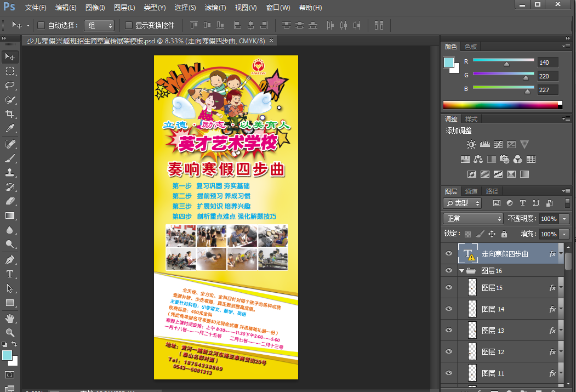Open the 不透明度 opacity dropdown arrow
Viewport: 576px width, 392px height.
565,218
